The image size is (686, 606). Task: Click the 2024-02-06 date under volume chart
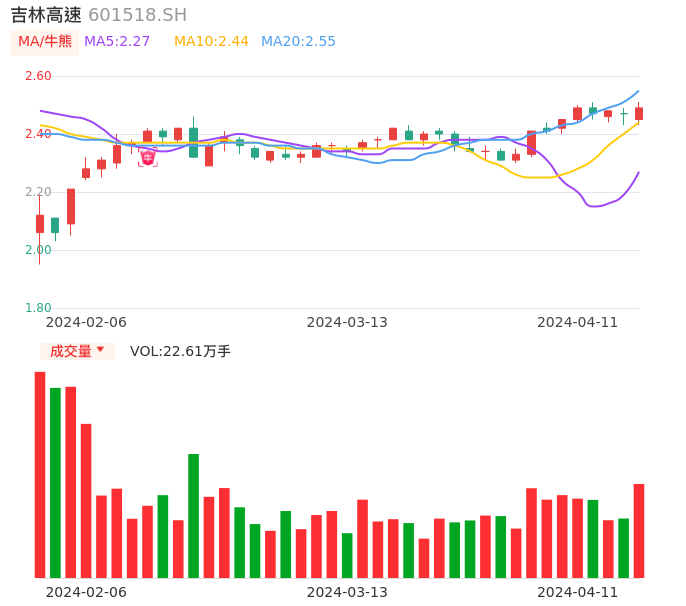tap(86, 592)
